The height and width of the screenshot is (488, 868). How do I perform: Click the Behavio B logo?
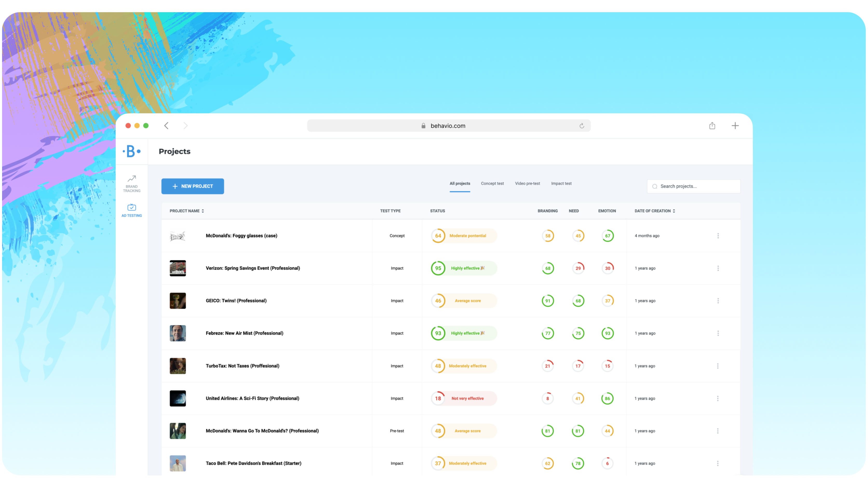[x=131, y=151]
